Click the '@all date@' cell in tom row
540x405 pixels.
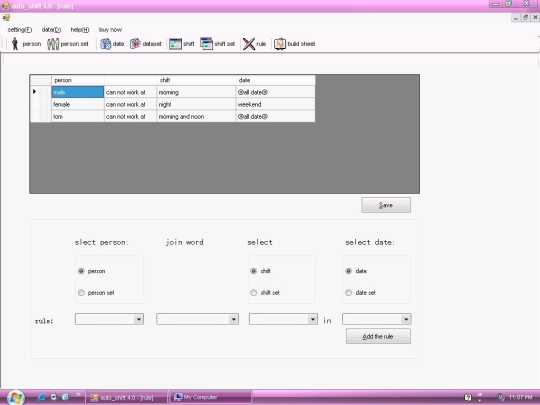[x=276, y=116]
